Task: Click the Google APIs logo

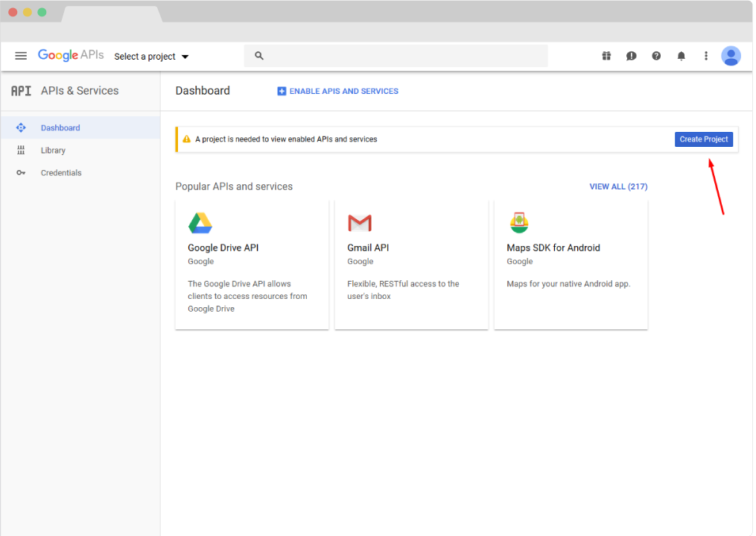Action: 71,56
